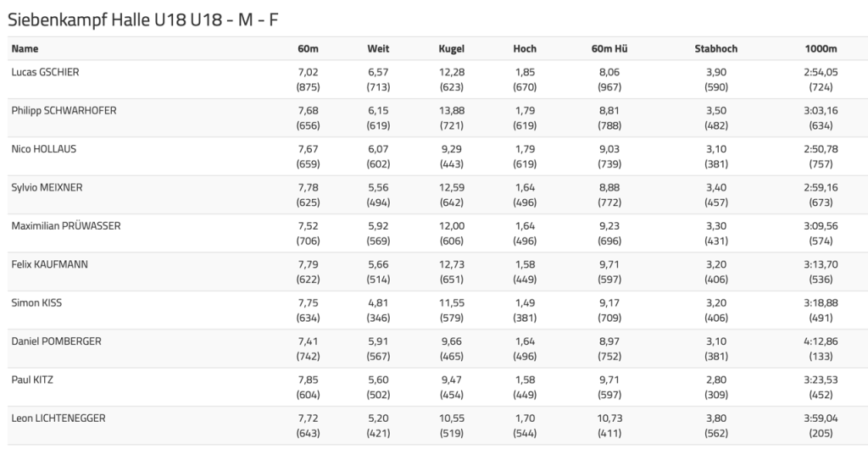Screen dimensions: 868x449
Task: Select the Weit column header
Action: point(378,48)
